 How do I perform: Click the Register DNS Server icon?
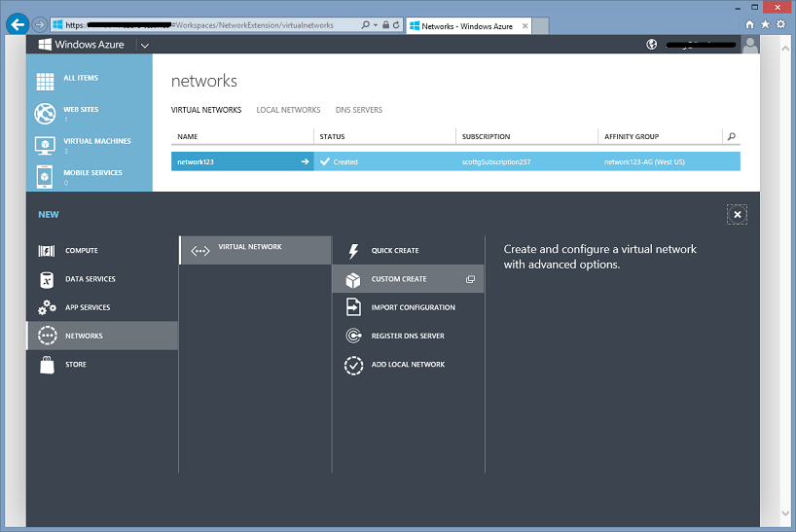pos(353,336)
